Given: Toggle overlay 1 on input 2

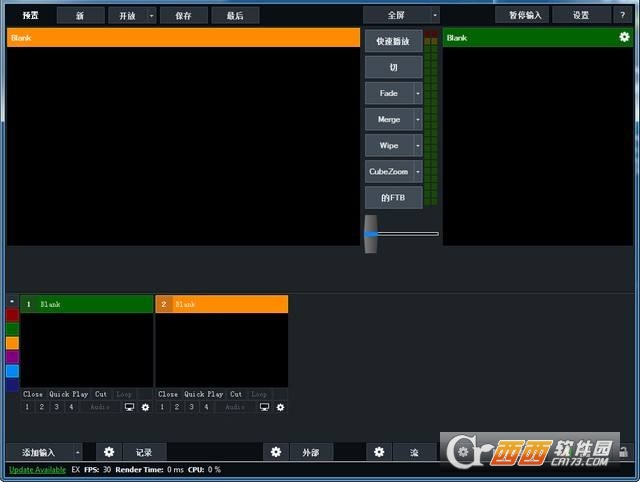Looking at the screenshot, I should (x=162, y=407).
